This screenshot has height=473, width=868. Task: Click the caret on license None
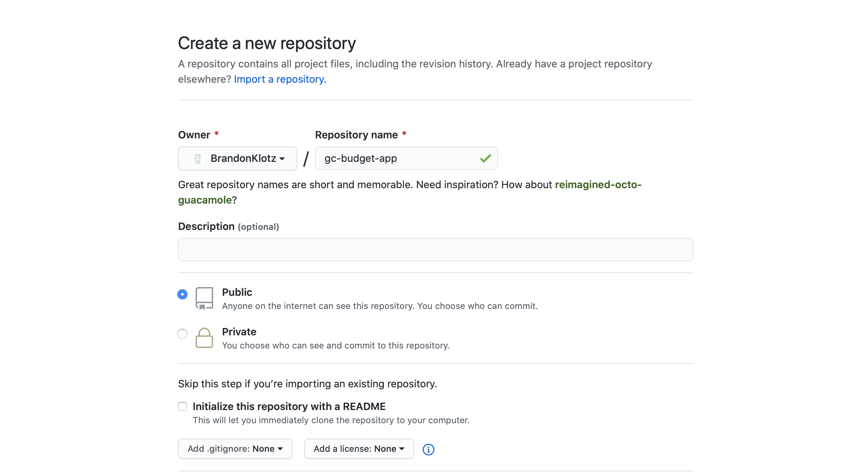click(402, 449)
